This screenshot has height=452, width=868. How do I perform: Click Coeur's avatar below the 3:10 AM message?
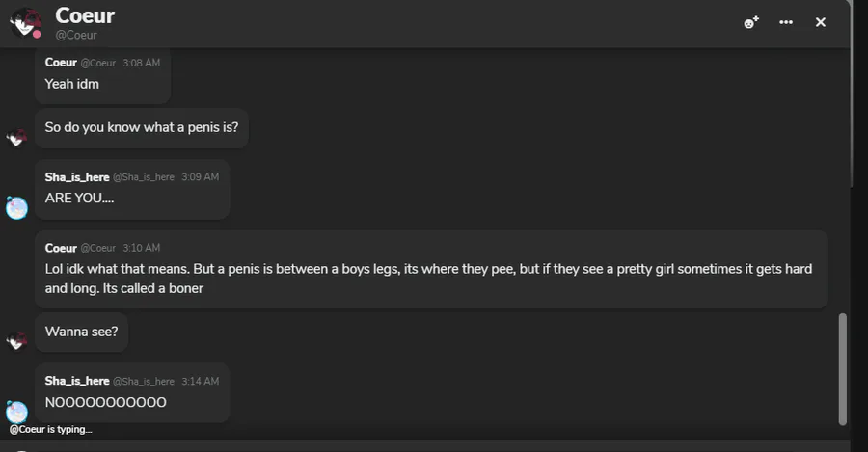pos(16,341)
